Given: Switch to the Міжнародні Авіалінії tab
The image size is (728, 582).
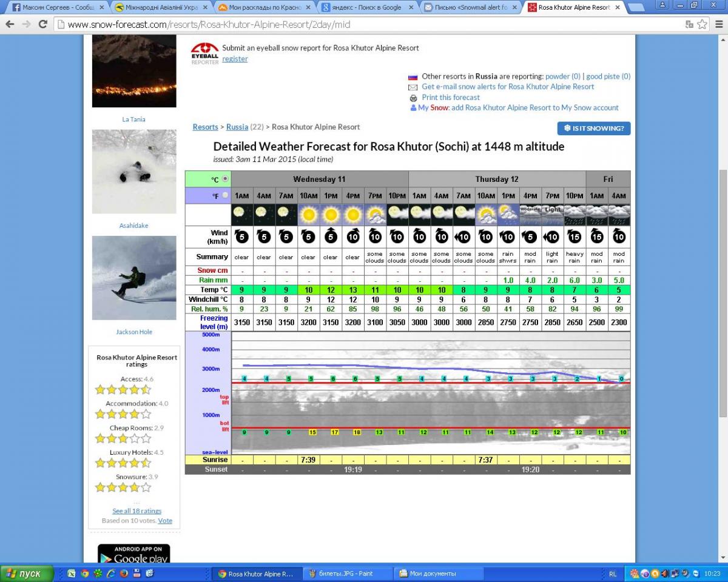Looking at the screenshot, I should pyautogui.click(x=160, y=8).
